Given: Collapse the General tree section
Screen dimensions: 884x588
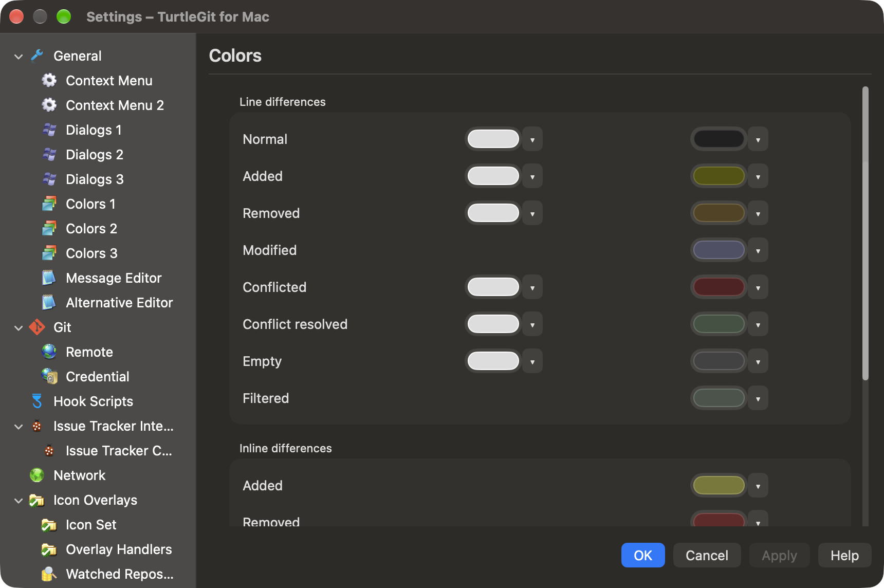Looking at the screenshot, I should coord(19,56).
